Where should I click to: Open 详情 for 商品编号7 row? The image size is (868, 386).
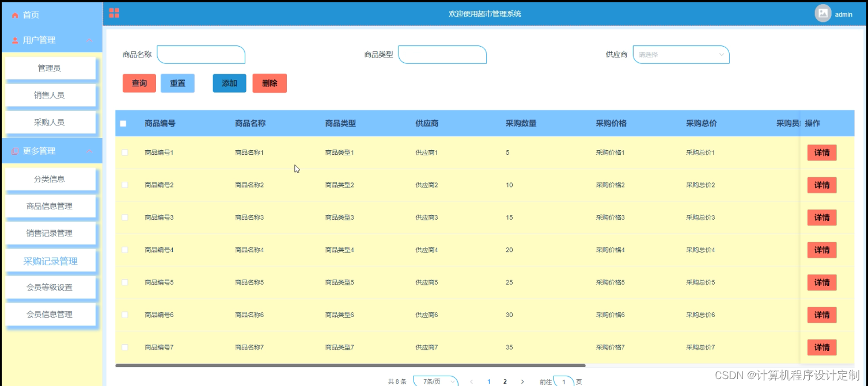tap(822, 347)
